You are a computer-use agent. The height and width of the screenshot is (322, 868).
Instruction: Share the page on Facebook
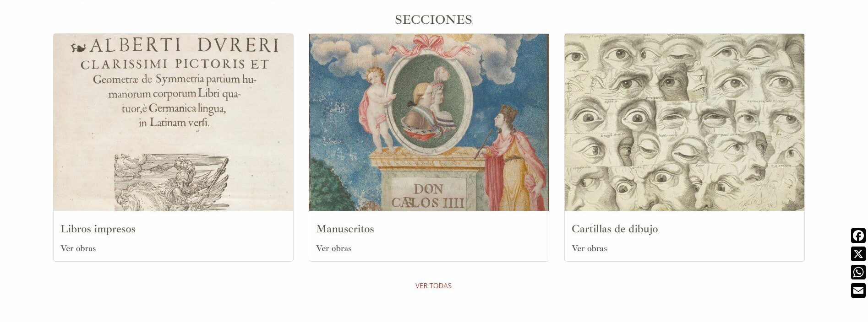click(x=858, y=236)
